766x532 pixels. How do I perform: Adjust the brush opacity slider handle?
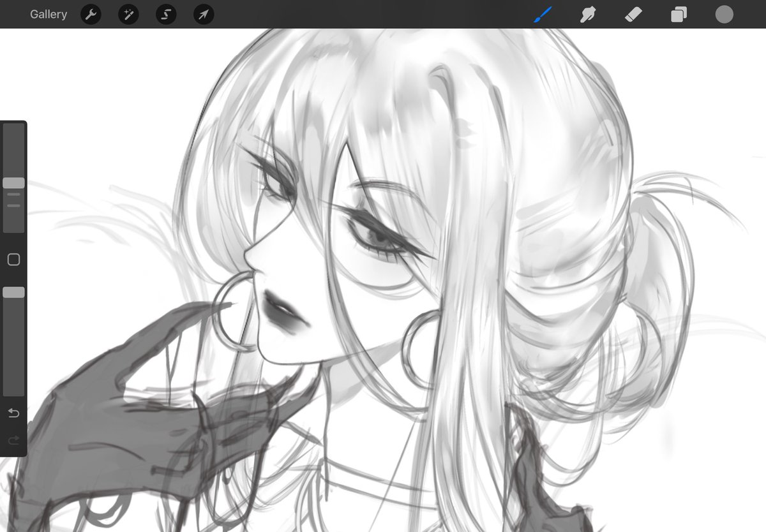click(x=13, y=292)
